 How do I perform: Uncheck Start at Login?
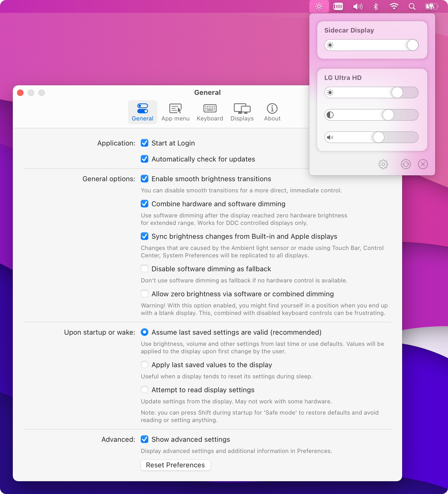point(144,143)
